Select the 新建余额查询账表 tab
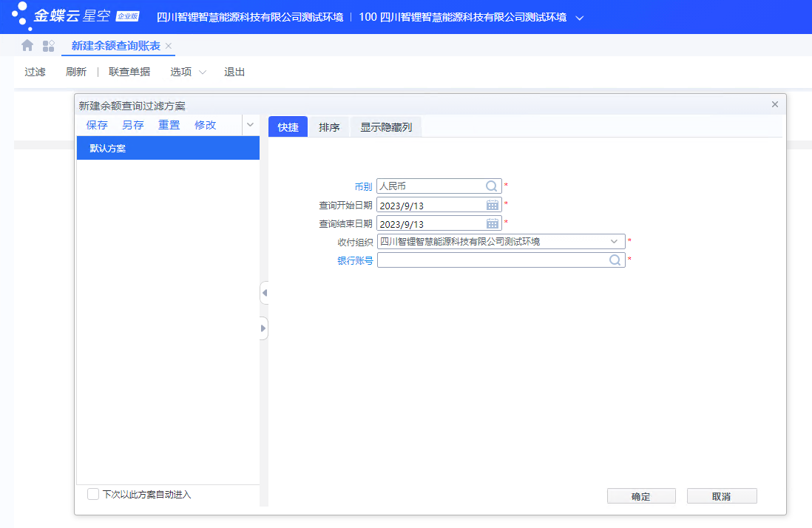 click(116, 46)
